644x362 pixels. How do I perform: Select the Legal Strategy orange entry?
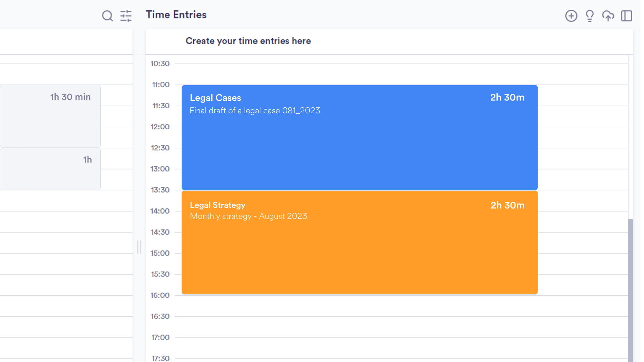(x=360, y=243)
